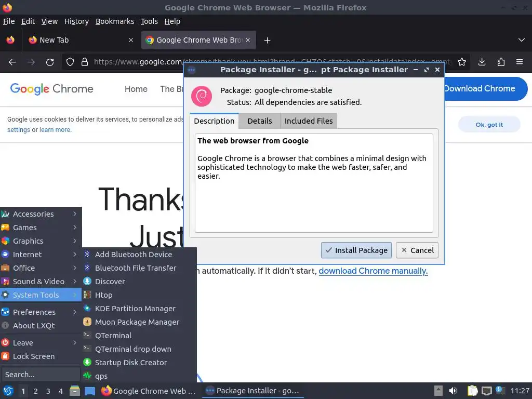Bookmark this page with the star icon

462,62
